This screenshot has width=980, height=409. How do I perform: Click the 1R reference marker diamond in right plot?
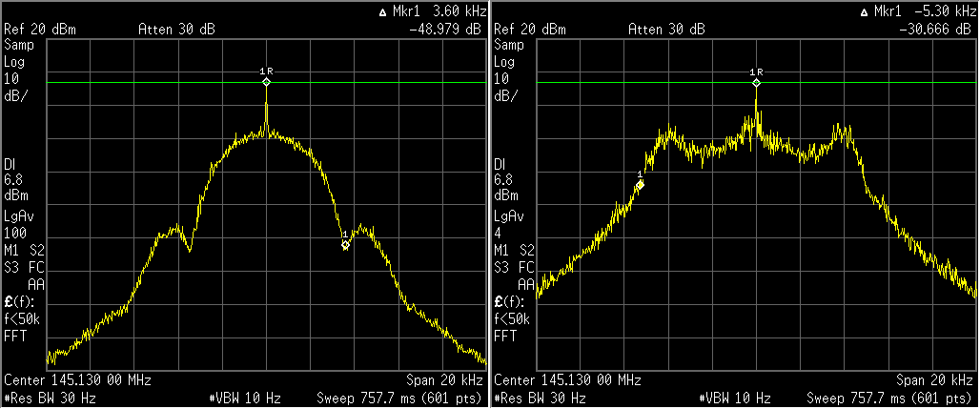[757, 83]
